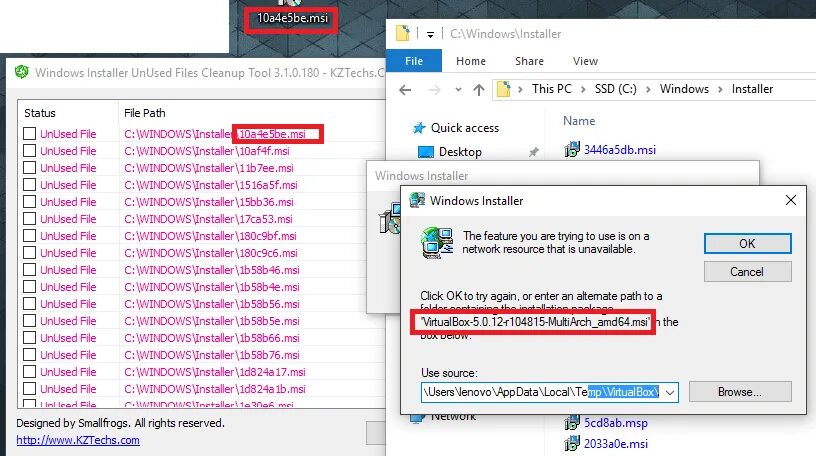Select the 5cd8ab.msp file icon

pos(571,423)
